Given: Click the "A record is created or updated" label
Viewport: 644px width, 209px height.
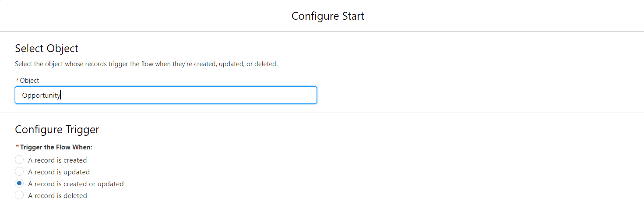Looking at the screenshot, I should pyautogui.click(x=76, y=184).
